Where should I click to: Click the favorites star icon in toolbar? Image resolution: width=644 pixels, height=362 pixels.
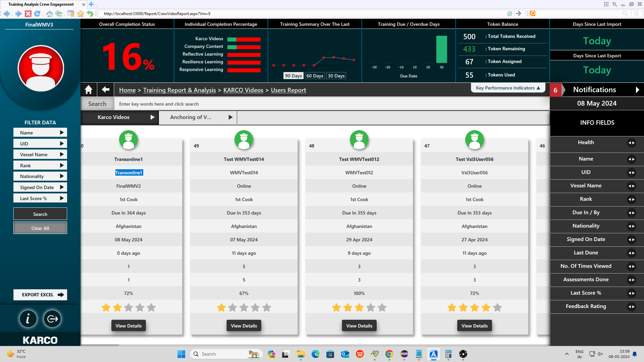point(80,13)
